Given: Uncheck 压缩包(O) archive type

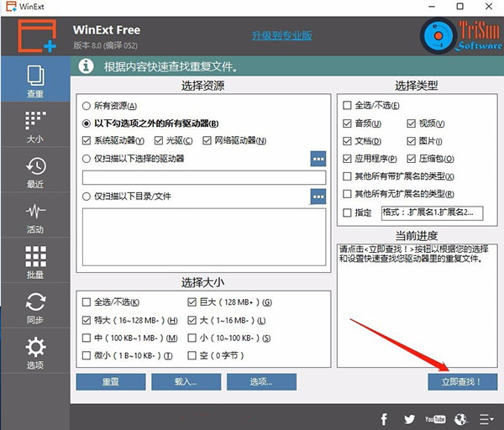Looking at the screenshot, I should [411, 159].
